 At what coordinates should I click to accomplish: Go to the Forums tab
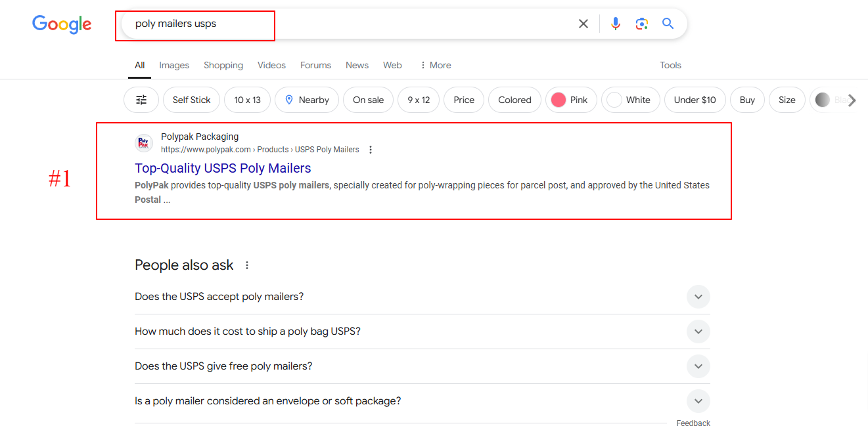pos(315,65)
